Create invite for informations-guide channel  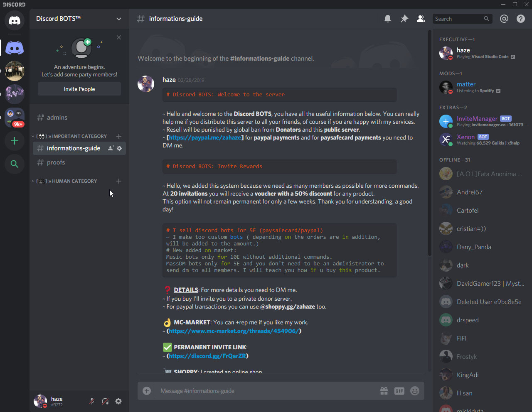(111, 148)
